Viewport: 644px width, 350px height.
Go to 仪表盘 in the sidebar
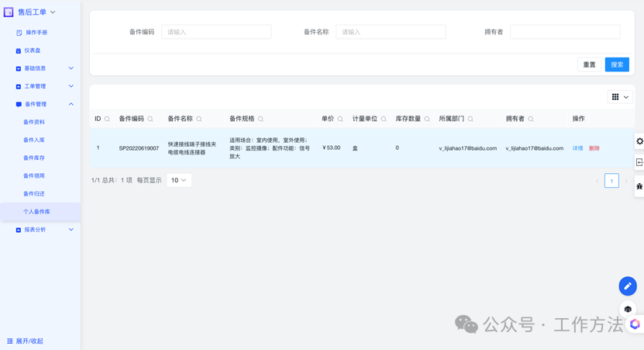32,50
